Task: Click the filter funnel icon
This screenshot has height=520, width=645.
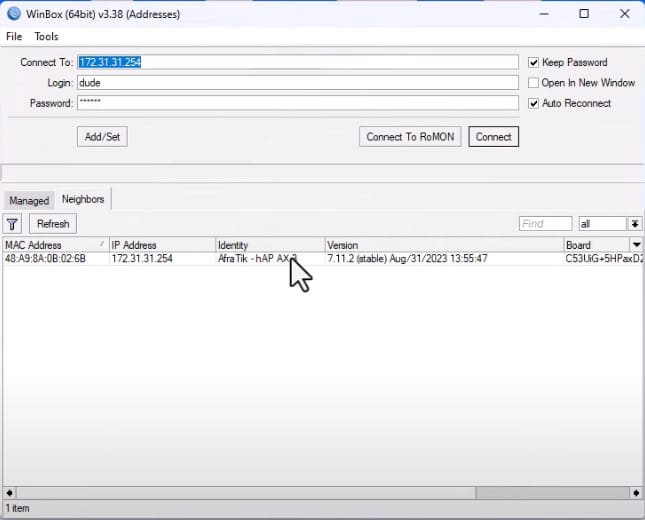Action: point(12,224)
